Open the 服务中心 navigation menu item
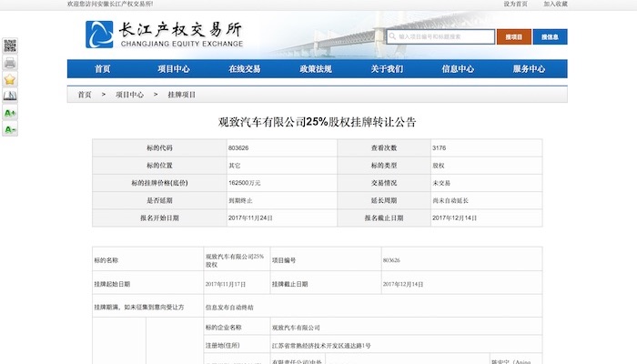The image size is (637, 364). tap(529, 68)
